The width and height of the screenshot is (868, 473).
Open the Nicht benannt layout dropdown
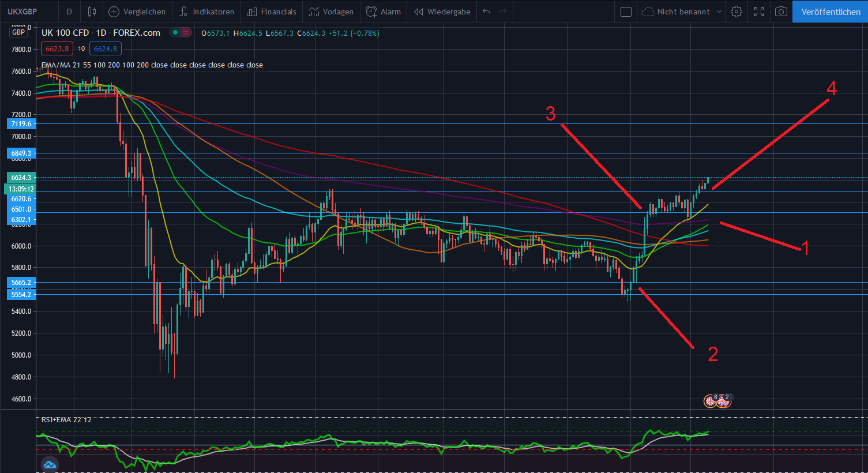pyautogui.click(x=682, y=12)
